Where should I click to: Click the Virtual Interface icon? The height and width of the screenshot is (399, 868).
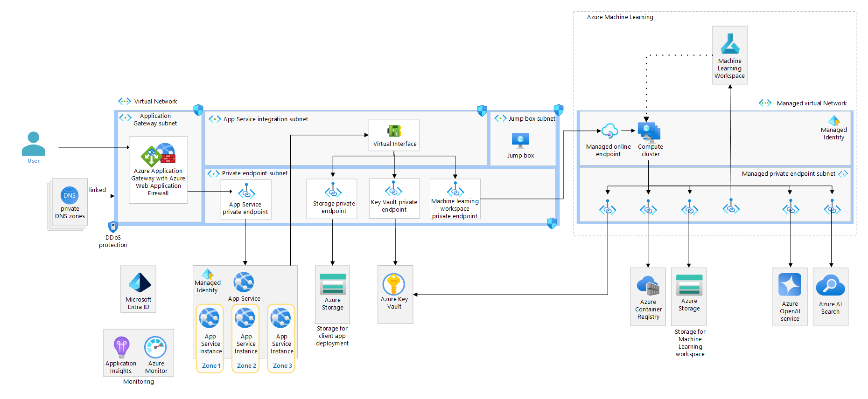[x=394, y=131]
